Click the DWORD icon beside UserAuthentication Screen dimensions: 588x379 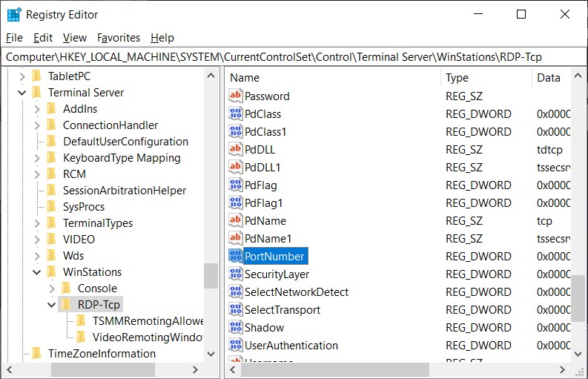coord(235,346)
